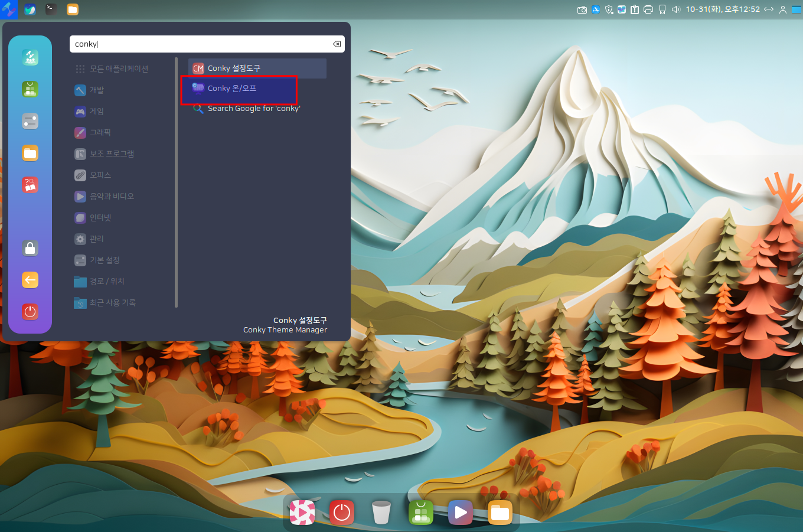Viewport: 803px width, 532px height.
Task: Click the orange logout arrow icon
Action: 30,280
